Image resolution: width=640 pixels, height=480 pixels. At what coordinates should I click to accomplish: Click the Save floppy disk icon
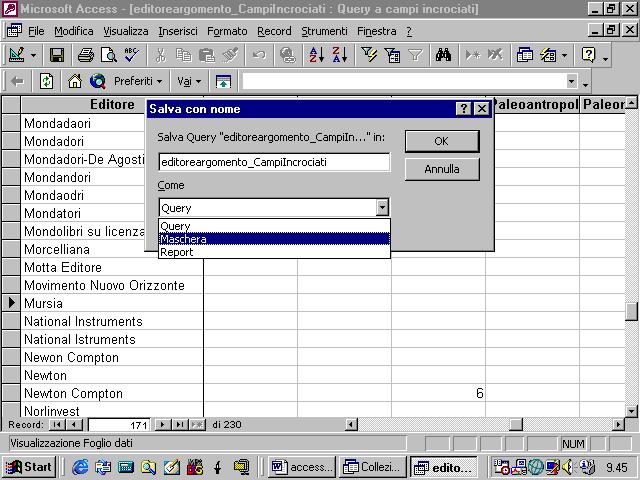[57, 55]
